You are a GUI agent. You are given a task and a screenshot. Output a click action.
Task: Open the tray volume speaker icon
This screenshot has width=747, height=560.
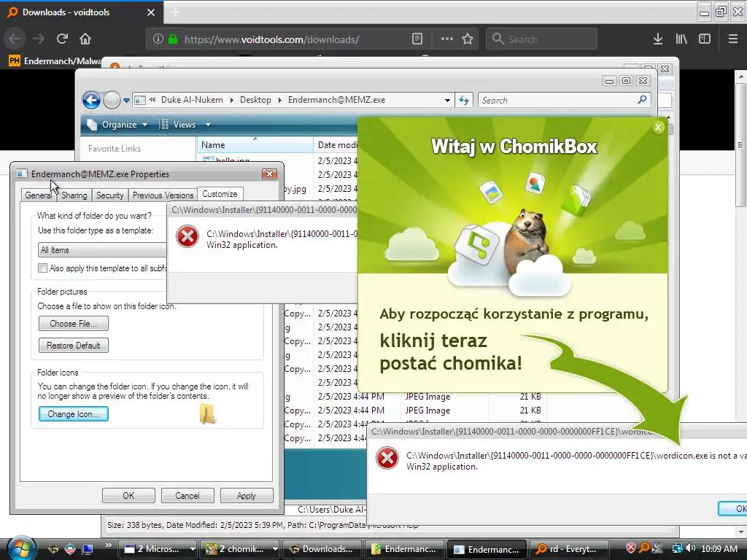point(692,548)
